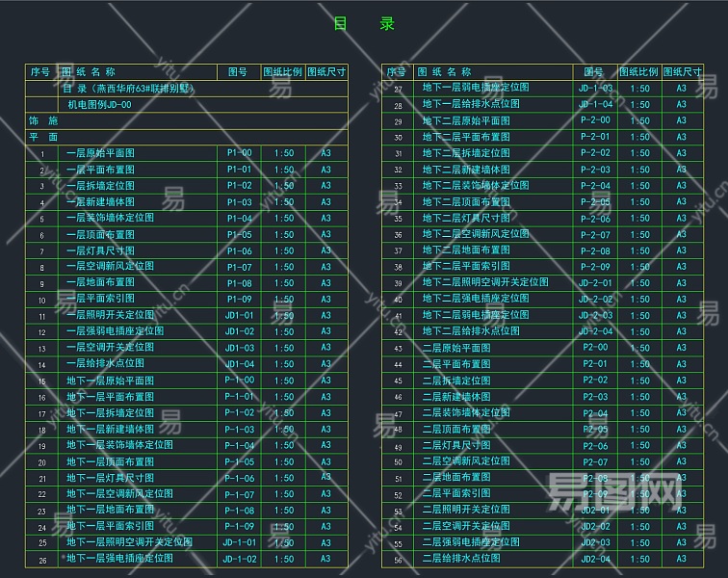Select row text 一层强弱电插座定位图
Viewport: 728px width, 578px height.
coord(116,331)
